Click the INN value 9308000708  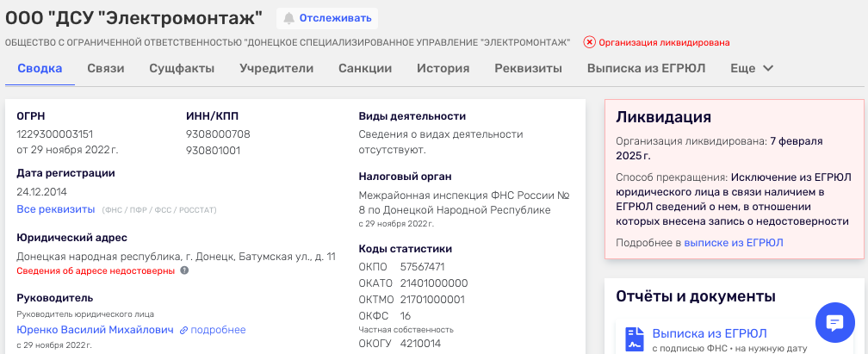tap(218, 134)
